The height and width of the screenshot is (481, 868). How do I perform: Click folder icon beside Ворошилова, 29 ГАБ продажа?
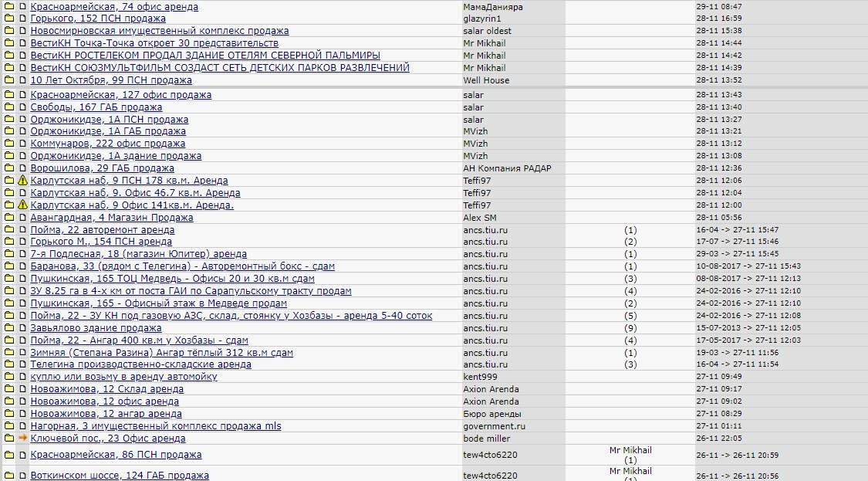coord(8,168)
